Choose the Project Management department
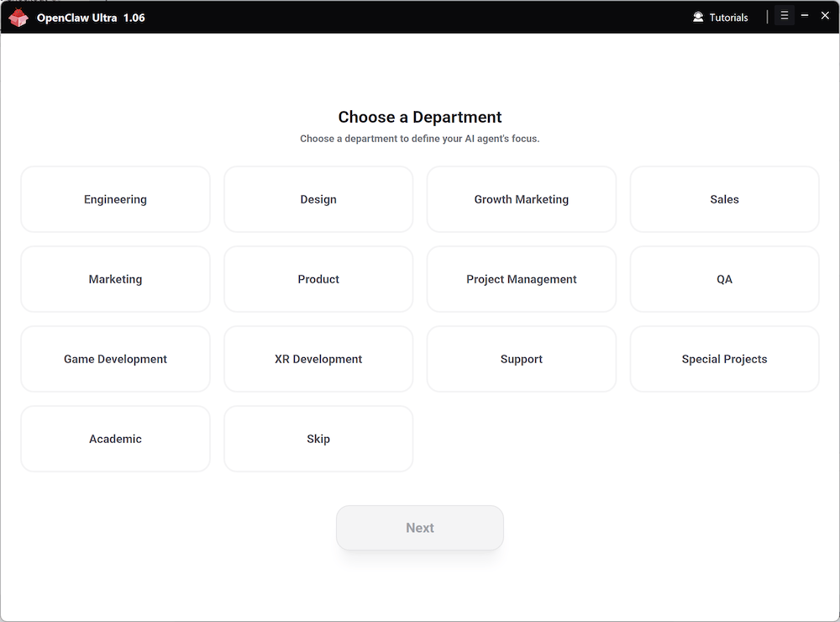 (522, 279)
